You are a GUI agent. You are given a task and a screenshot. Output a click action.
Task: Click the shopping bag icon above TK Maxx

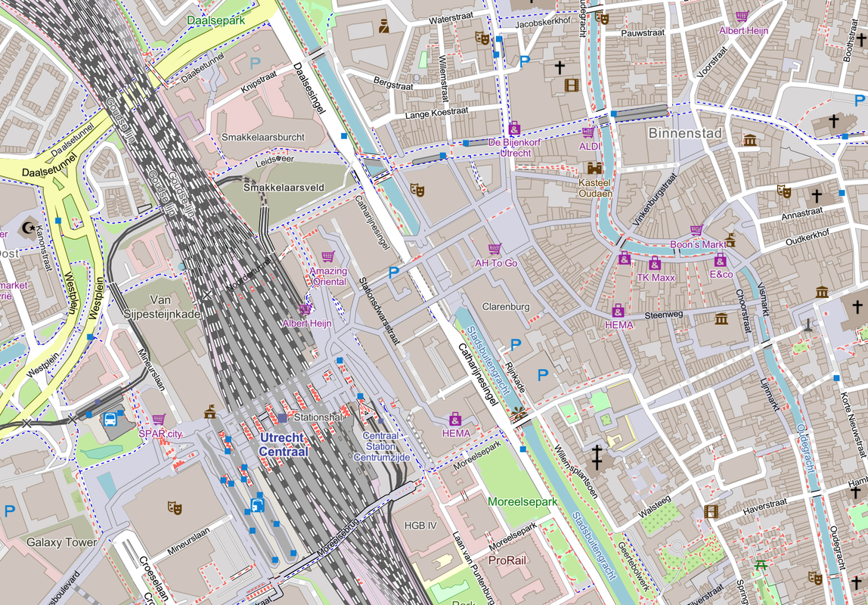[655, 263]
